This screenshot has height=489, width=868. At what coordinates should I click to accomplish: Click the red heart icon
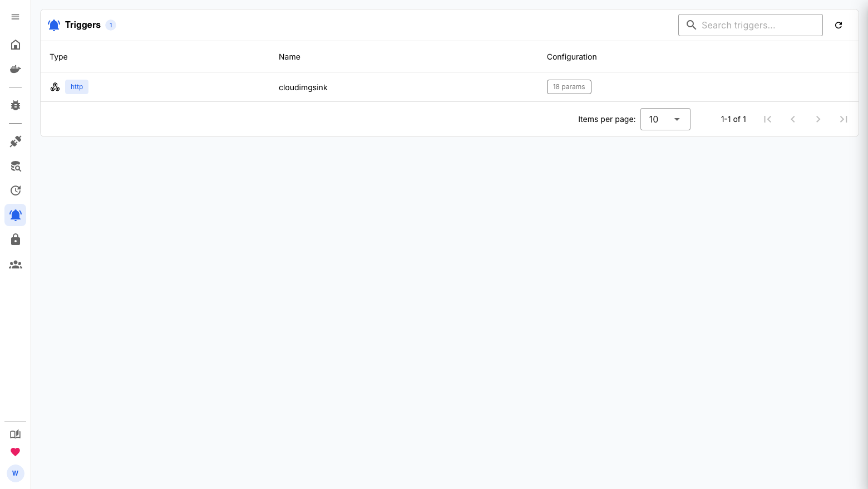pyautogui.click(x=16, y=452)
